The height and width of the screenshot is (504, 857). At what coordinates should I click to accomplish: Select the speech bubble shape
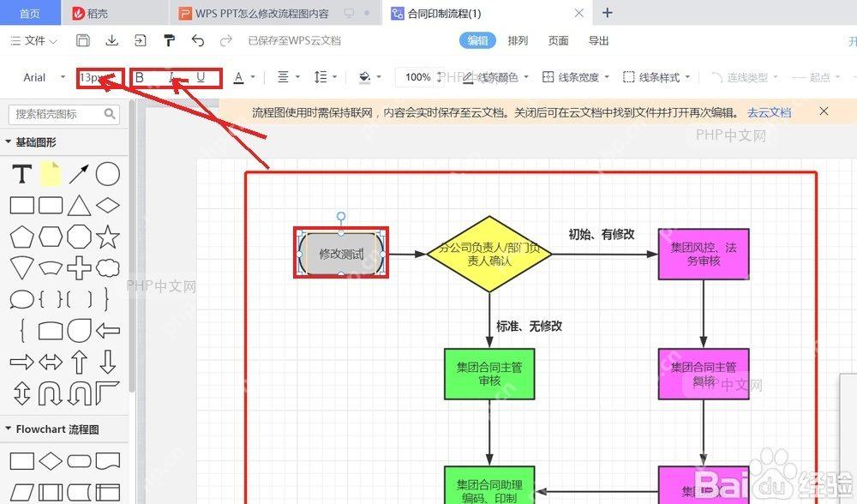pyautogui.click(x=22, y=299)
